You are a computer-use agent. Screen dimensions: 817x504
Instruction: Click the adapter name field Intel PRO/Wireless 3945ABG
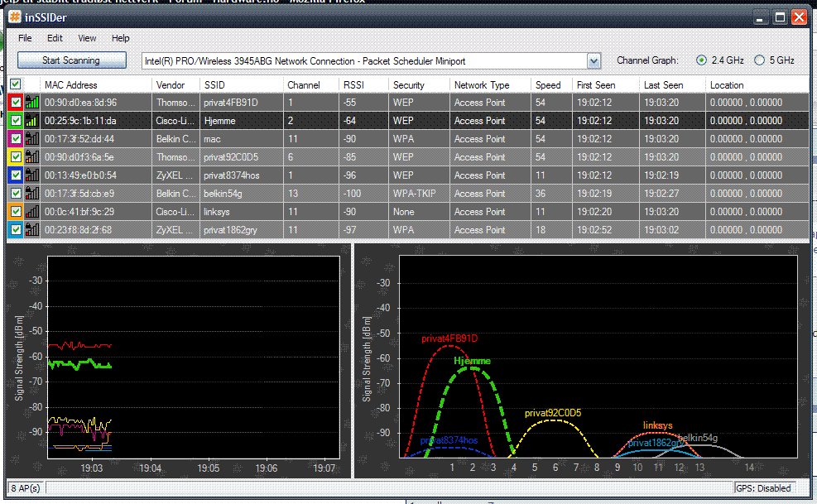click(x=364, y=61)
